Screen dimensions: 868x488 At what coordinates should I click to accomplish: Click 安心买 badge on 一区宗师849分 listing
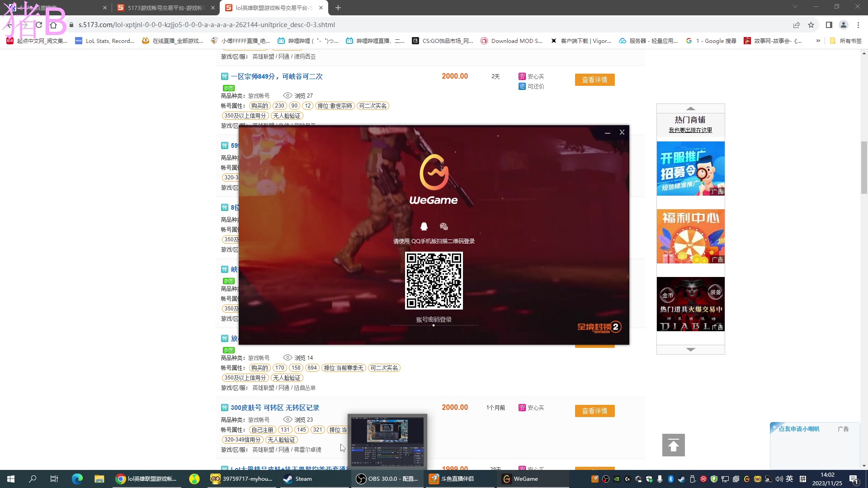[x=531, y=76]
